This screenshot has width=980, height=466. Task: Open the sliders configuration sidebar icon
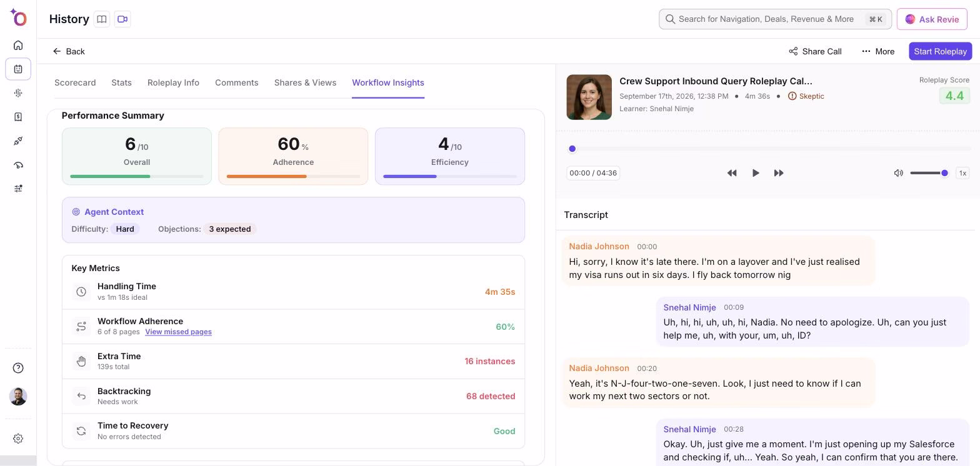tap(18, 189)
